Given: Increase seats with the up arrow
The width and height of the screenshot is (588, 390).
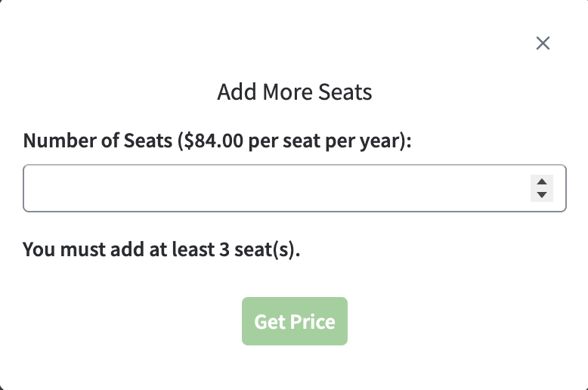Looking at the screenshot, I should [x=541, y=181].
